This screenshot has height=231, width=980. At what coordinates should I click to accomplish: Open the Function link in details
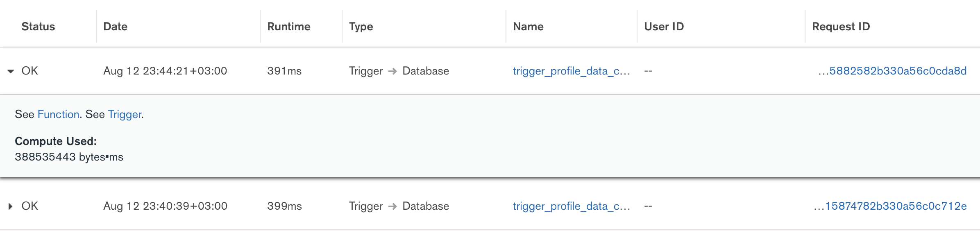(58, 114)
